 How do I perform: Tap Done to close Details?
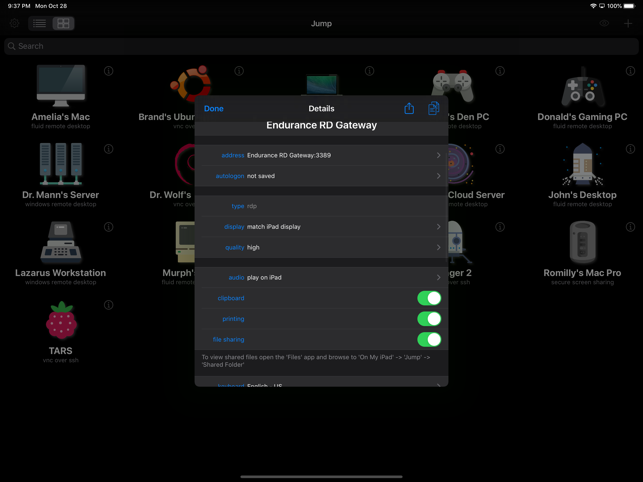(x=214, y=109)
